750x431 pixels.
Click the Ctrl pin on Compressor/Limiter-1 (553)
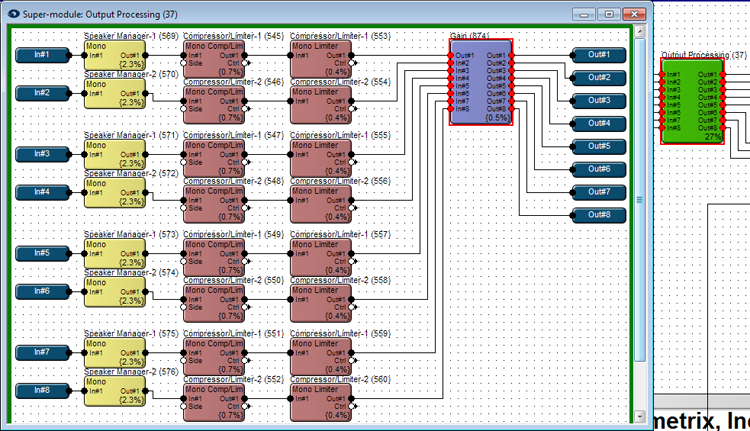coord(352,63)
